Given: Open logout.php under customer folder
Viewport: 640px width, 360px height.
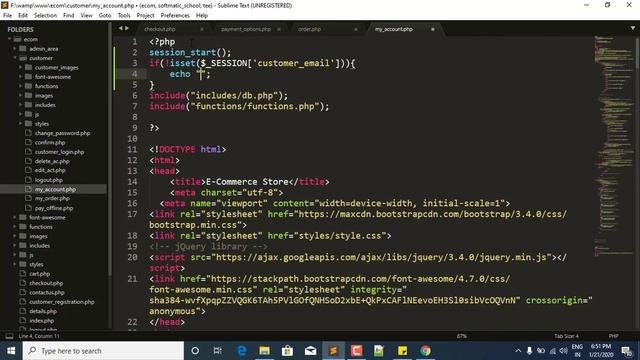Looking at the screenshot, I should pyautogui.click(x=49, y=180).
